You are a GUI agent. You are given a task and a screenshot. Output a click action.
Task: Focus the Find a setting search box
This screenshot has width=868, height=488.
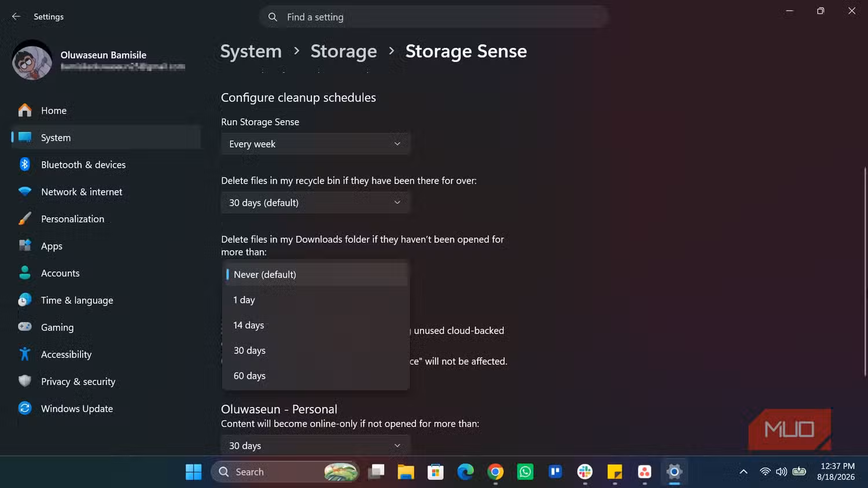[434, 17]
